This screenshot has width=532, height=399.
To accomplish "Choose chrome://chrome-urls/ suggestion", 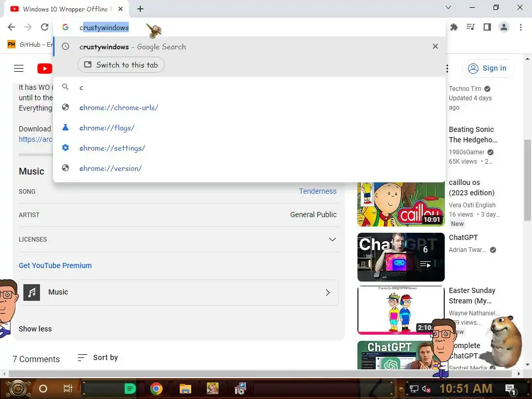I will click(x=249, y=108).
